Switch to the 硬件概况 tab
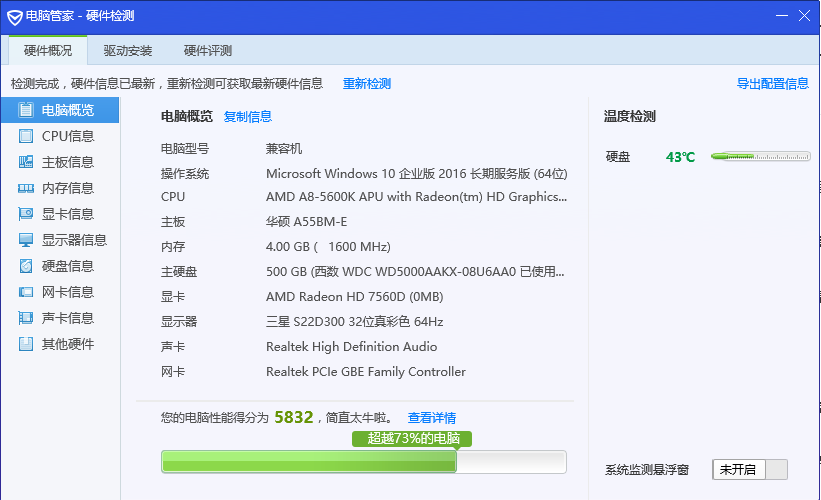 (48, 50)
